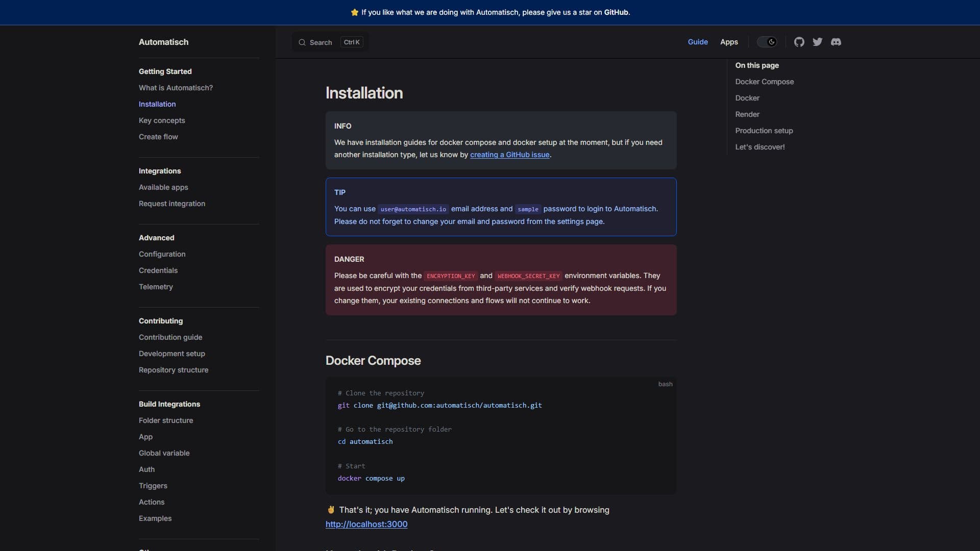Open Actions sidebar page
This screenshot has height=551, width=980.
(x=152, y=502)
